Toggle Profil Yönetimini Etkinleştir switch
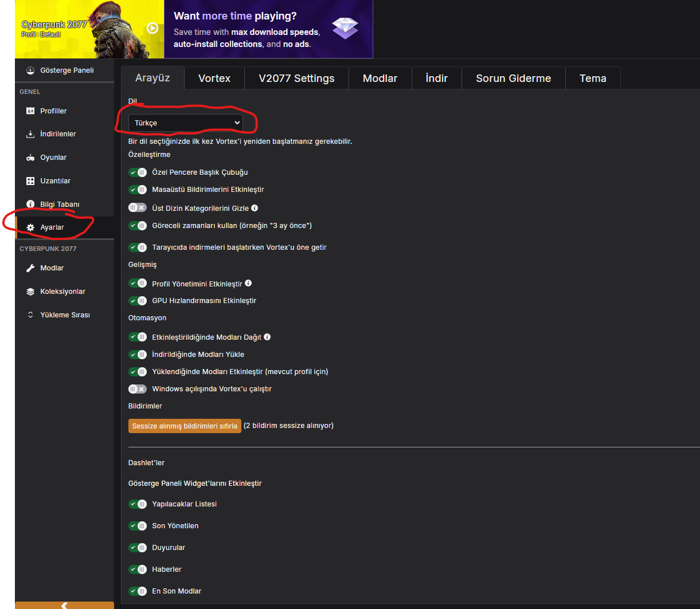The image size is (700, 609). point(138,283)
